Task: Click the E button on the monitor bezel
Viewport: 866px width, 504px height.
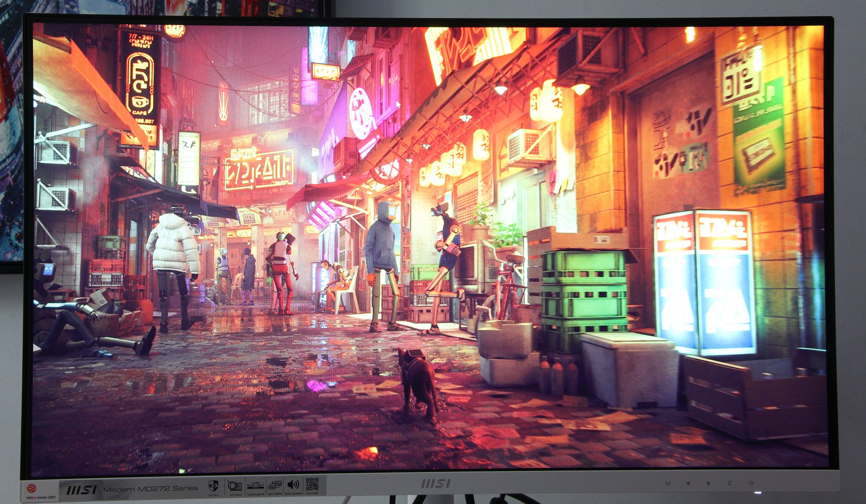Action: click(730, 483)
